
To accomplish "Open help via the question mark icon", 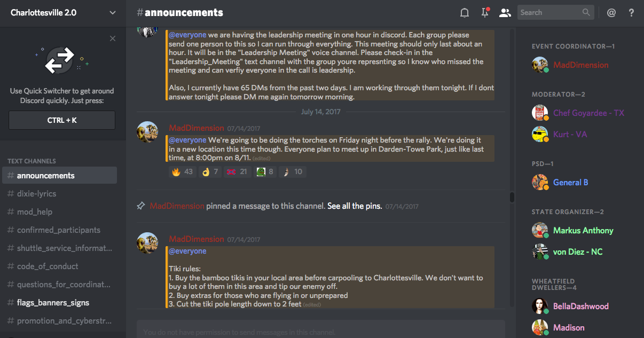I will pos(631,13).
